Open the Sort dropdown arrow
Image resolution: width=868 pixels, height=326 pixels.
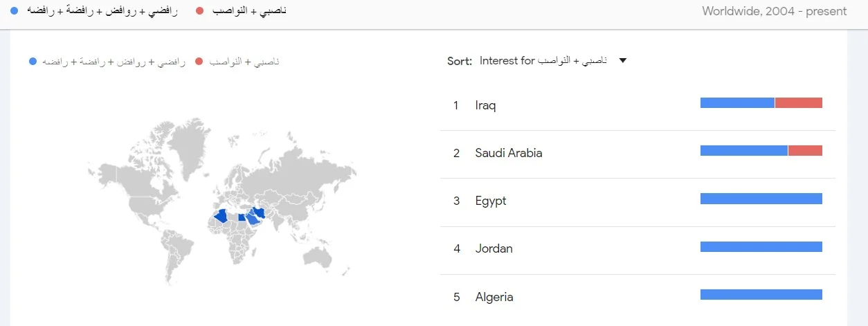click(622, 61)
